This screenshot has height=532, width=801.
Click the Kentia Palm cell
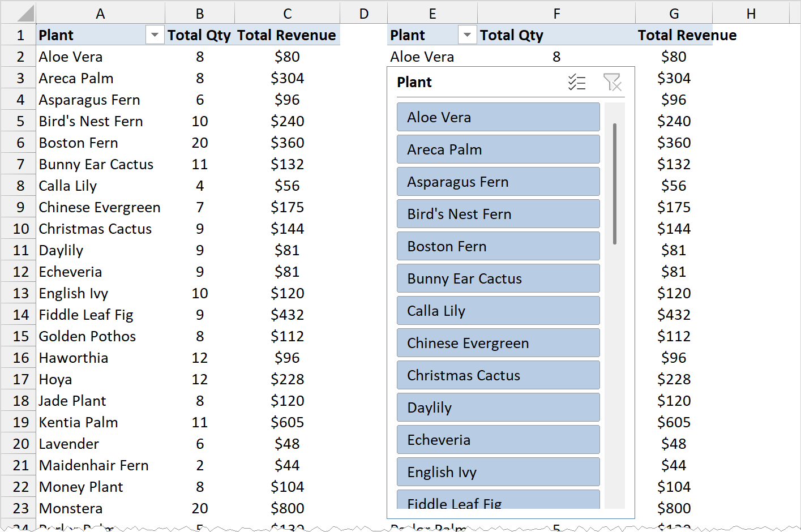(x=100, y=422)
